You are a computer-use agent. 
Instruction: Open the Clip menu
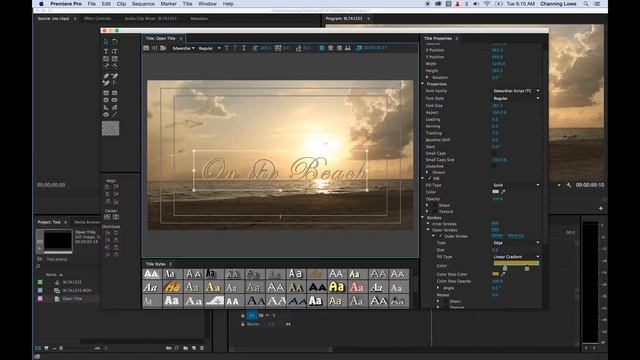click(x=121, y=4)
